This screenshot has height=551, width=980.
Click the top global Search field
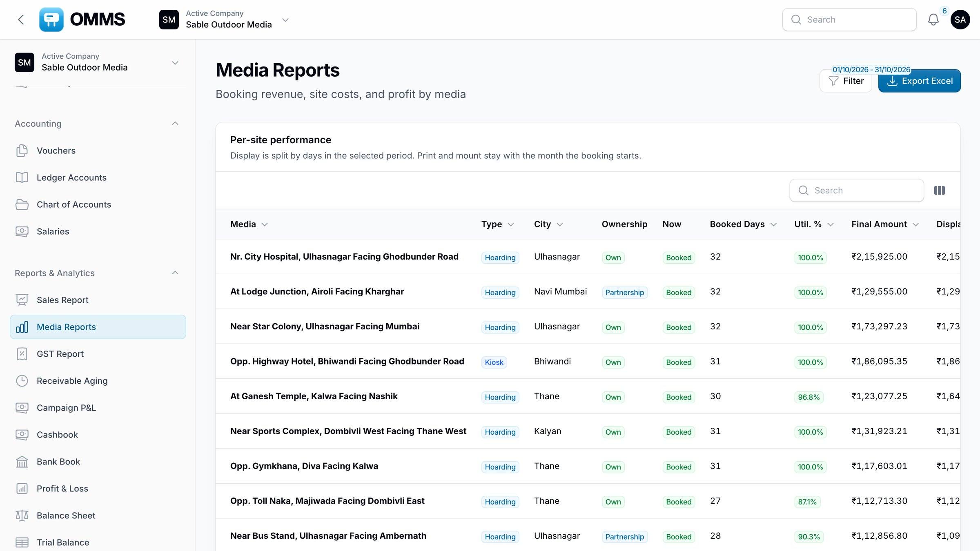(x=849, y=20)
